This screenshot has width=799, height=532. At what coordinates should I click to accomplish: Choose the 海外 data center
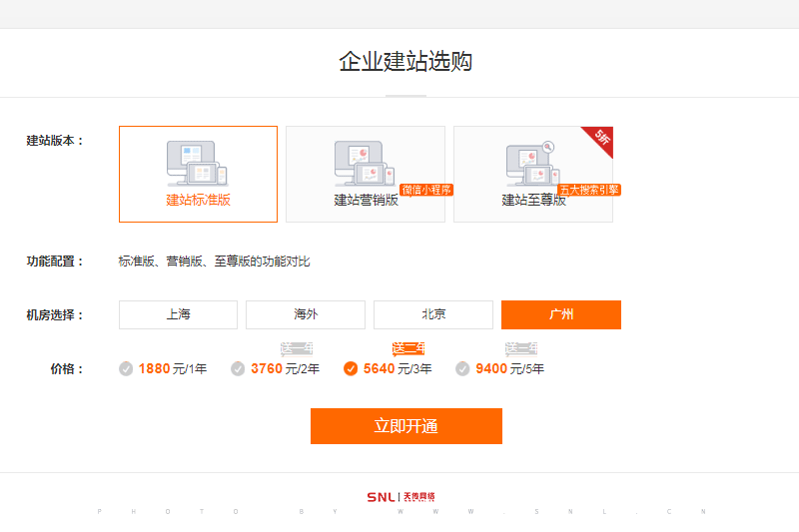click(x=306, y=314)
